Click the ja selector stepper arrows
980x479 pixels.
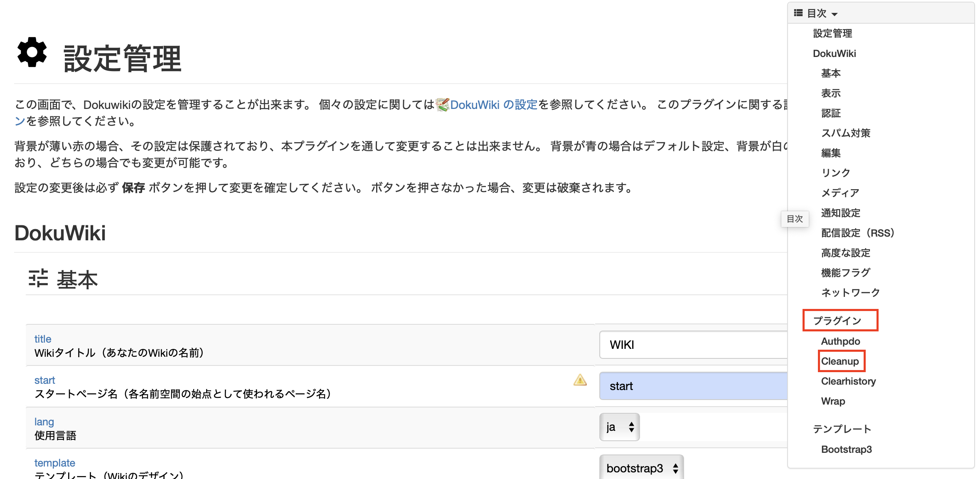pyautogui.click(x=631, y=427)
